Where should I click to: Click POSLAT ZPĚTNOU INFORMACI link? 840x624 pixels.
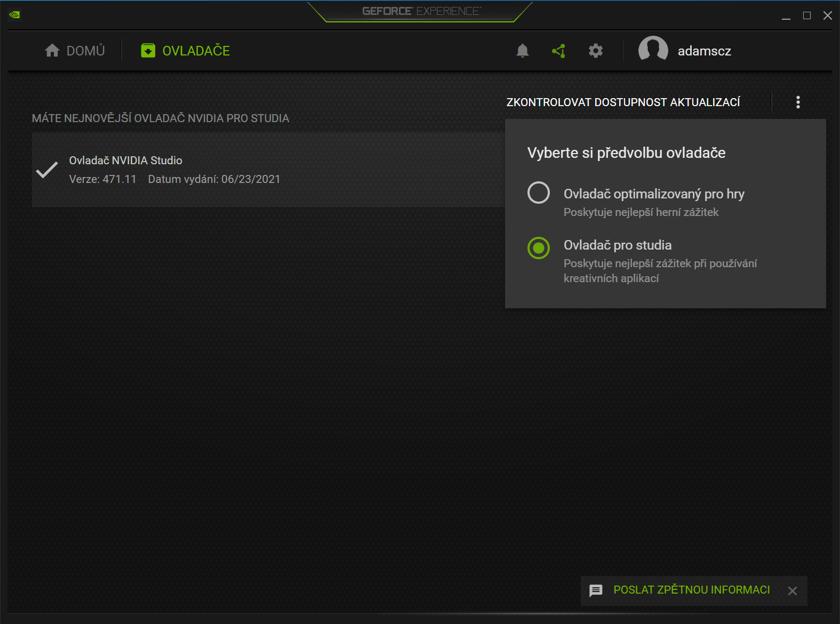692,590
